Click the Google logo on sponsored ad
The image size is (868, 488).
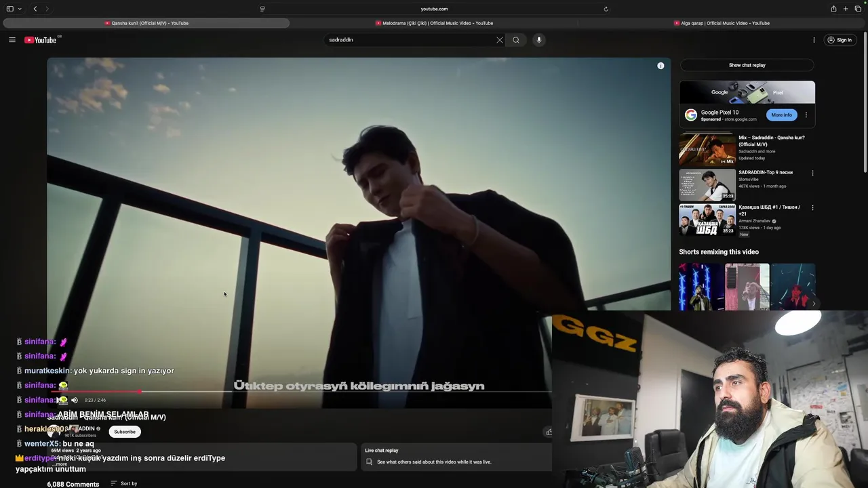point(690,115)
